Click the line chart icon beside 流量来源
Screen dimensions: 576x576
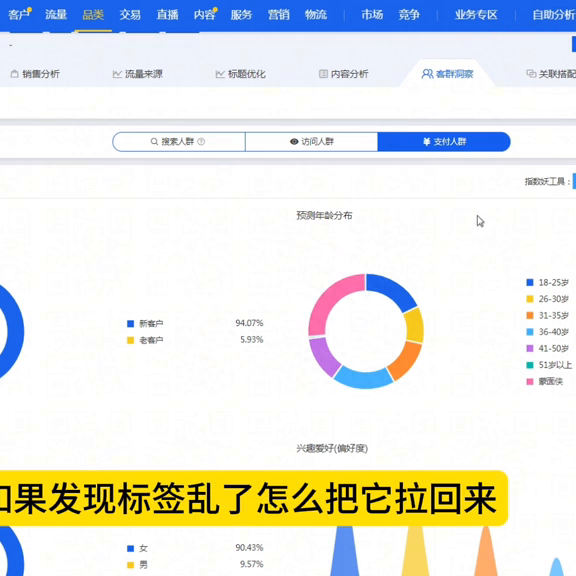click(117, 74)
